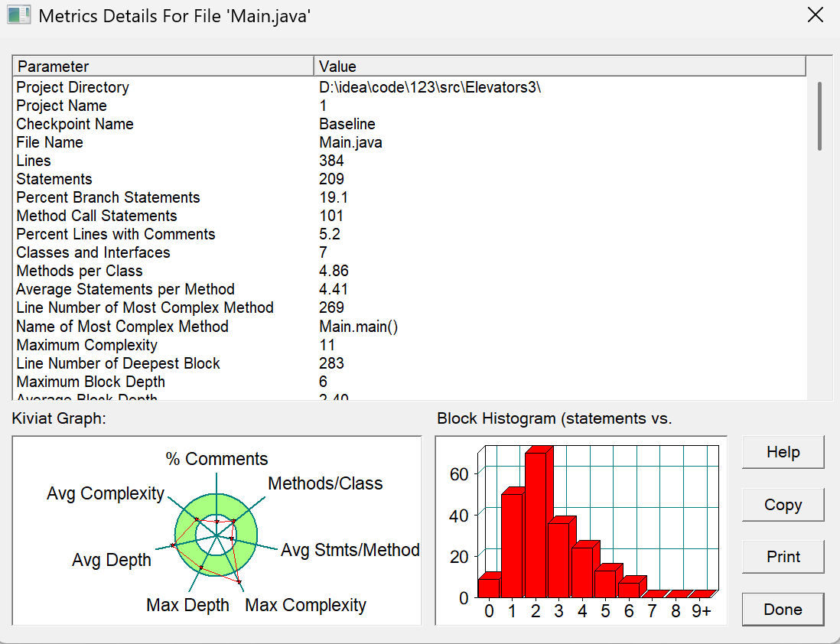
Task: Click the histogram bar for depth 1
Action: (x=513, y=545)
